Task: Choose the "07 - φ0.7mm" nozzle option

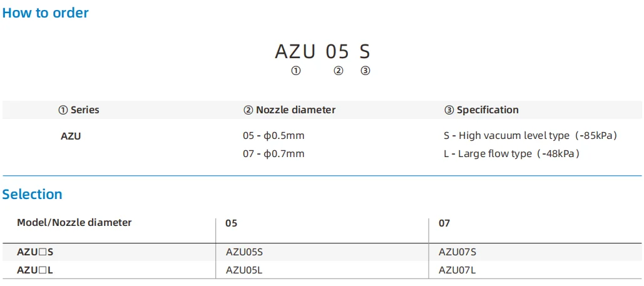Action: pos(273,153)
